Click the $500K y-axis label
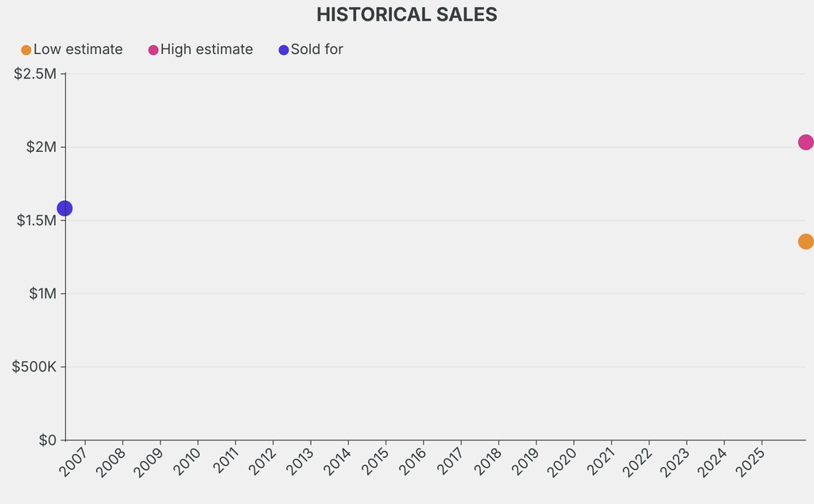Screen dimensions: 814x504 click(x=33, y=366)
